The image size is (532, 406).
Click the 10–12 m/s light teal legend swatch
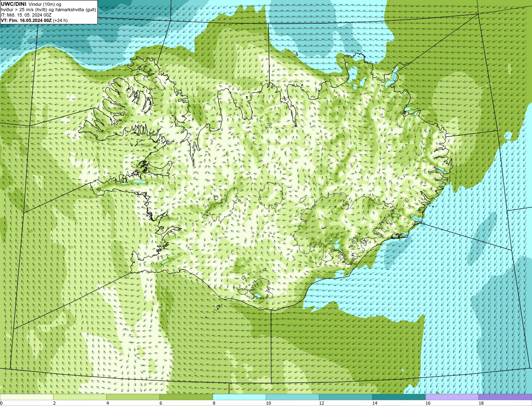pos(293,397)
